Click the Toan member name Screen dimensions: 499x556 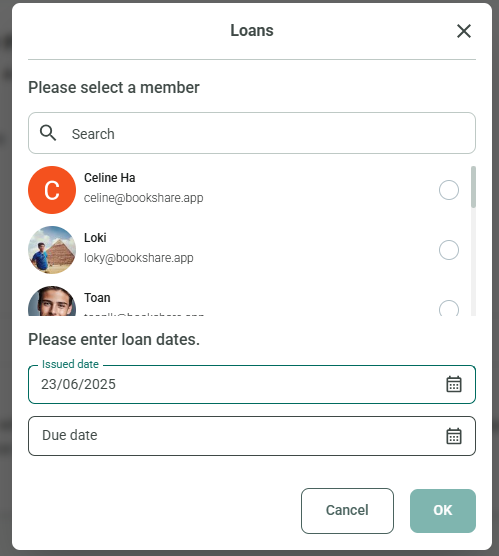pyautogui.click(x=97, y=298)
